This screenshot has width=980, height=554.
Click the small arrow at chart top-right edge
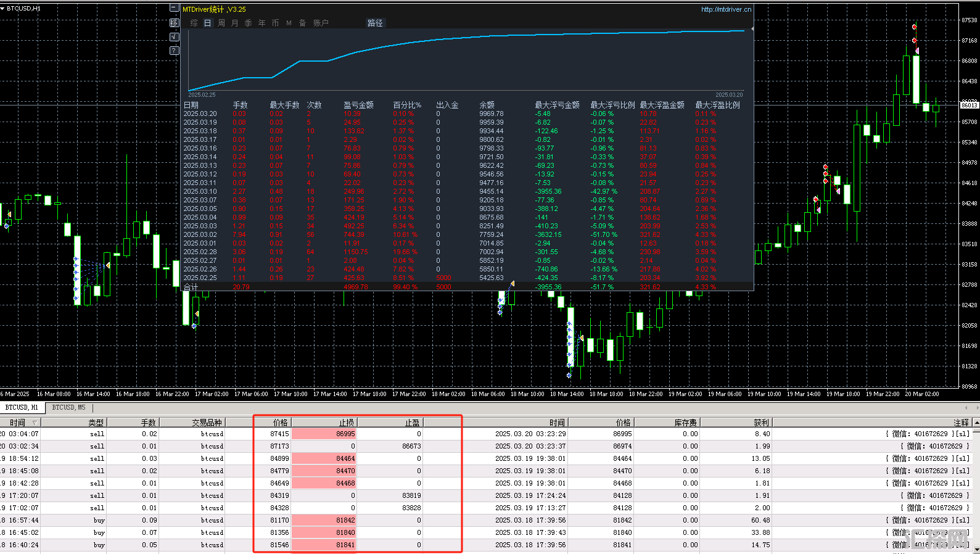[x=752, y=28]
